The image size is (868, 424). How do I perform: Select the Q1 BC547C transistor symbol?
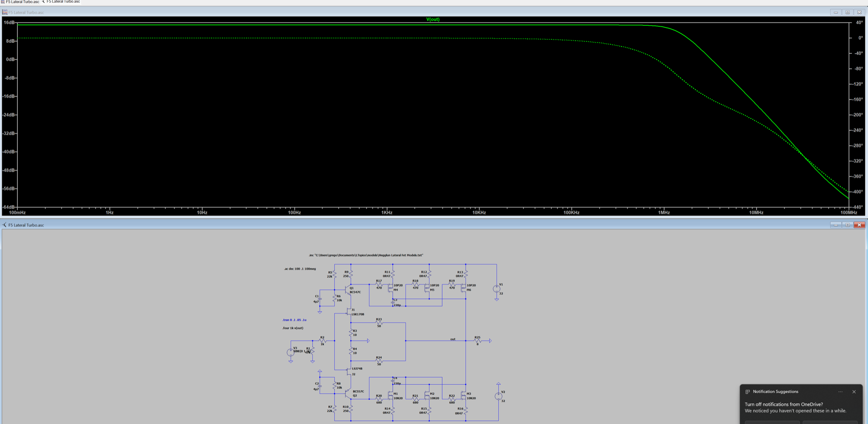tap(349, 290)
